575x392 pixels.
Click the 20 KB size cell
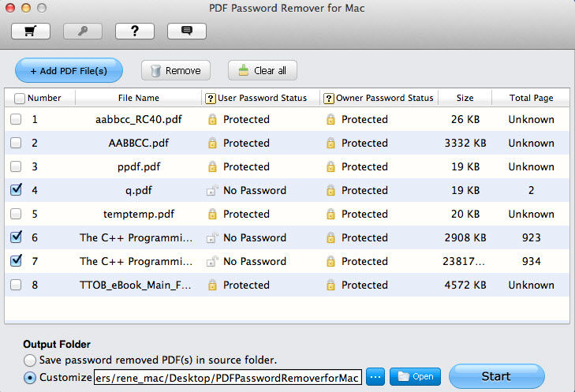tap(465, 215)
